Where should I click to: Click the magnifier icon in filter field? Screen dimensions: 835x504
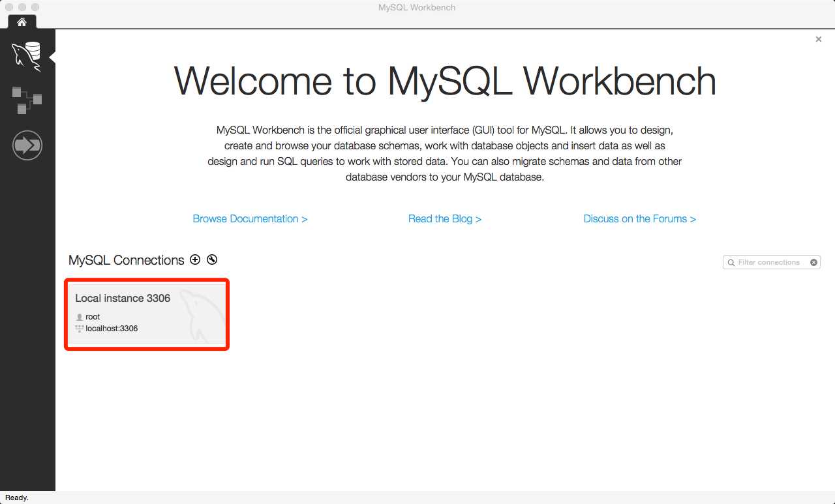(731, 263)
